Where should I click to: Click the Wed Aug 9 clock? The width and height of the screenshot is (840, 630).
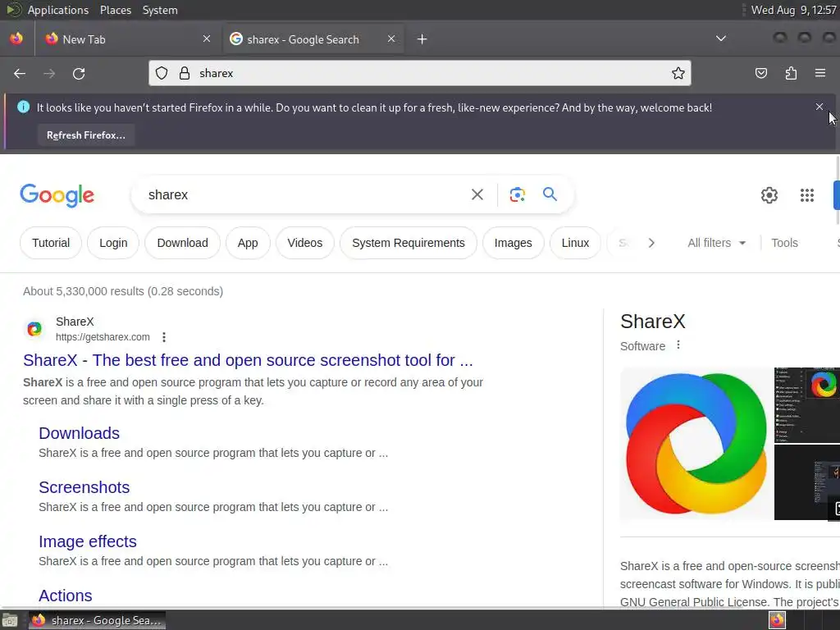pyautogui.click(x=793, y=10)
